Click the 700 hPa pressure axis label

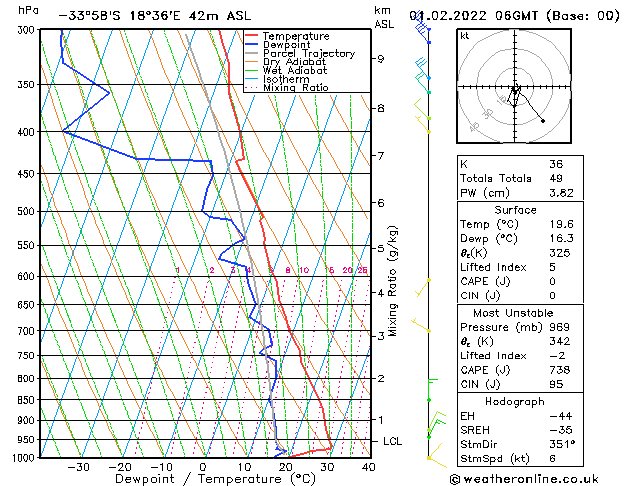point(28,331)
